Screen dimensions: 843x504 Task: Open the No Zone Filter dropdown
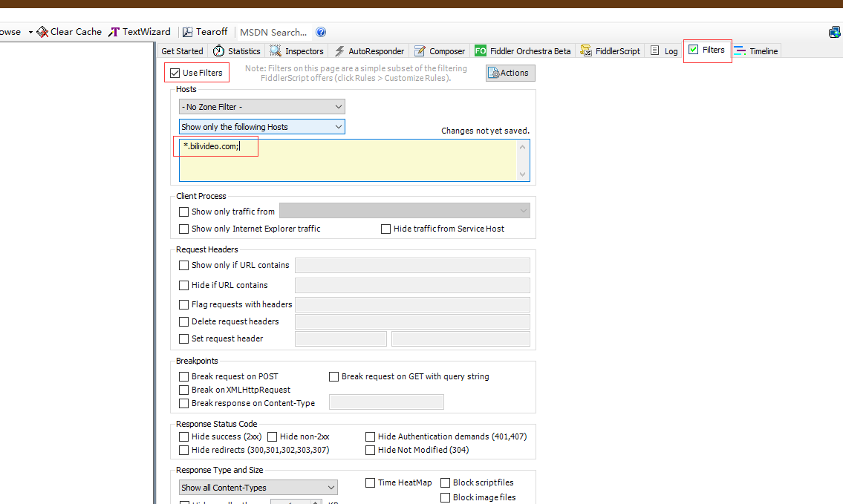(x=262, y=106)
